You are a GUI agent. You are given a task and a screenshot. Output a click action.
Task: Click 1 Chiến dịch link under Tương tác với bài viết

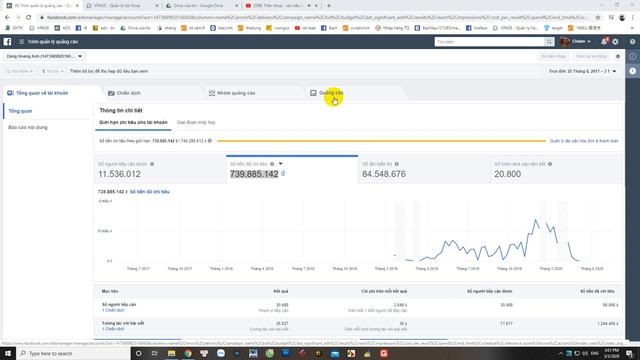[x=113, y=329]
